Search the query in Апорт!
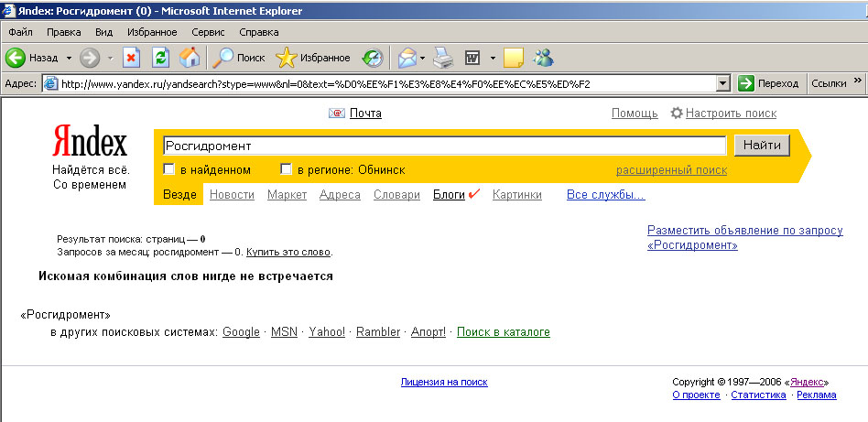This screenshot has height=422, width=868. (x=428, y=332)
